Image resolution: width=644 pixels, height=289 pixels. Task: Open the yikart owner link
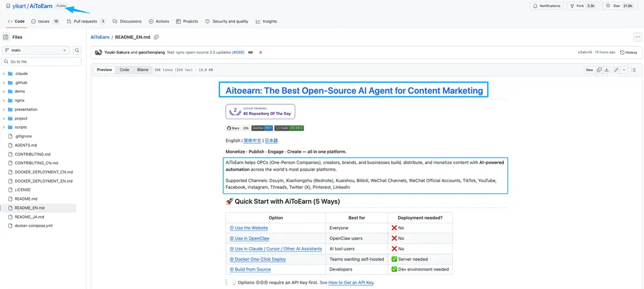click(19, 6)
